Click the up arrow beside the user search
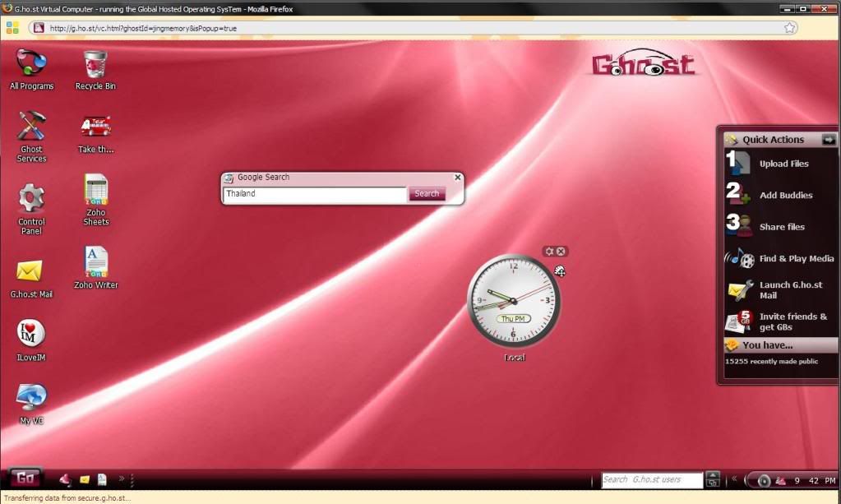Image resolution: width=841 pixels, height=504 pixels. tap(713, 474)
